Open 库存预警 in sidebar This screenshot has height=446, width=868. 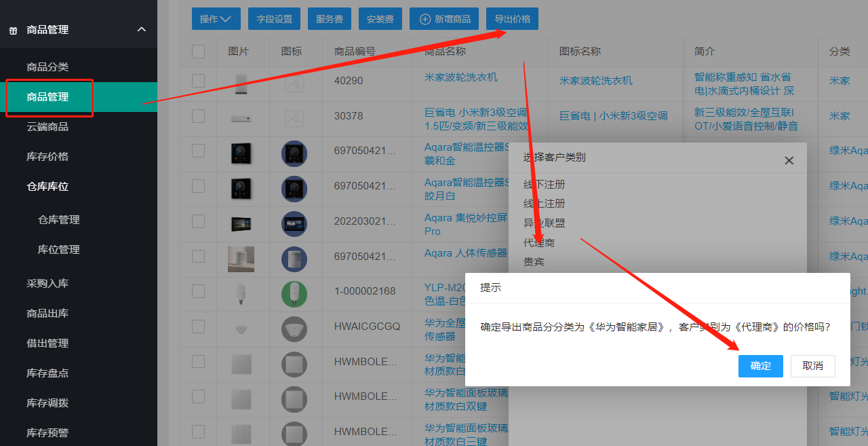point(47,433)
